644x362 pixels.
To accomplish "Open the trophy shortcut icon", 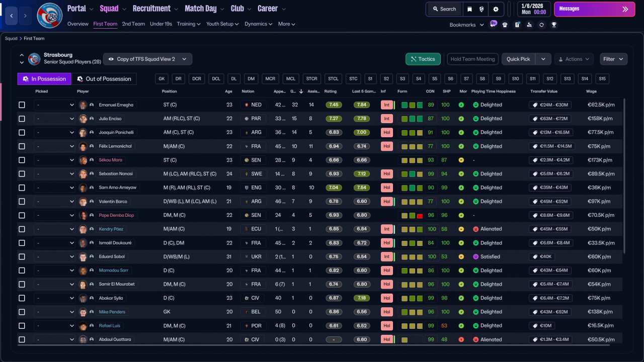I will (553, 25).
